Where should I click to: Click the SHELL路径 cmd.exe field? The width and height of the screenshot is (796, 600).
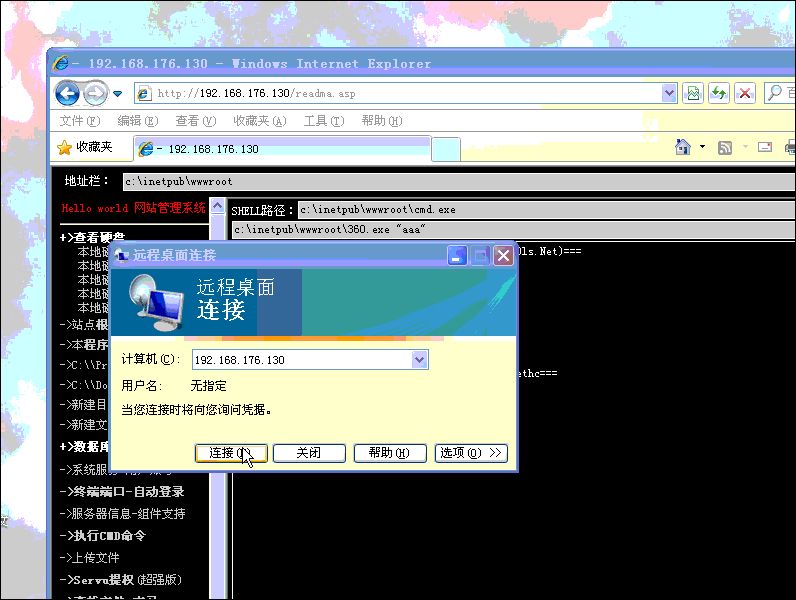(x=547, y=210)
